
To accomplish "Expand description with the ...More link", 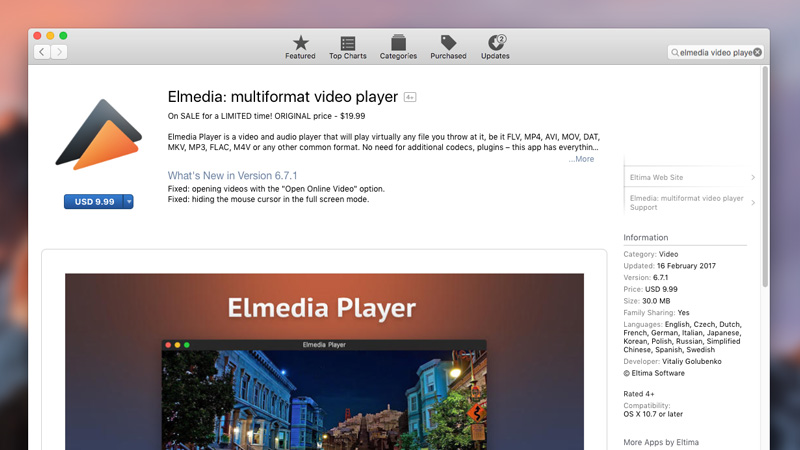I will [581, 159].
